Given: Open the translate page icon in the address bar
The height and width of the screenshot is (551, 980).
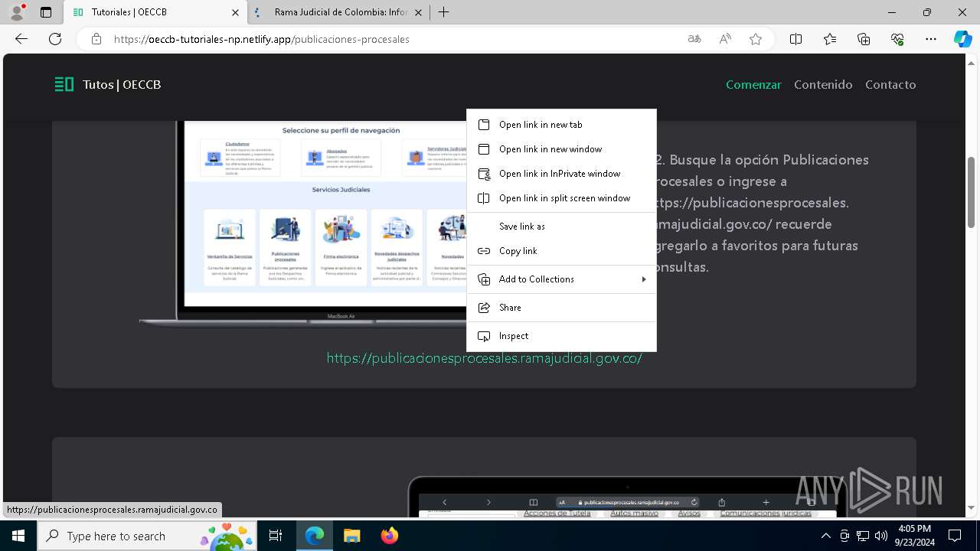Looking at the screenshot, I should coord(694,39).
